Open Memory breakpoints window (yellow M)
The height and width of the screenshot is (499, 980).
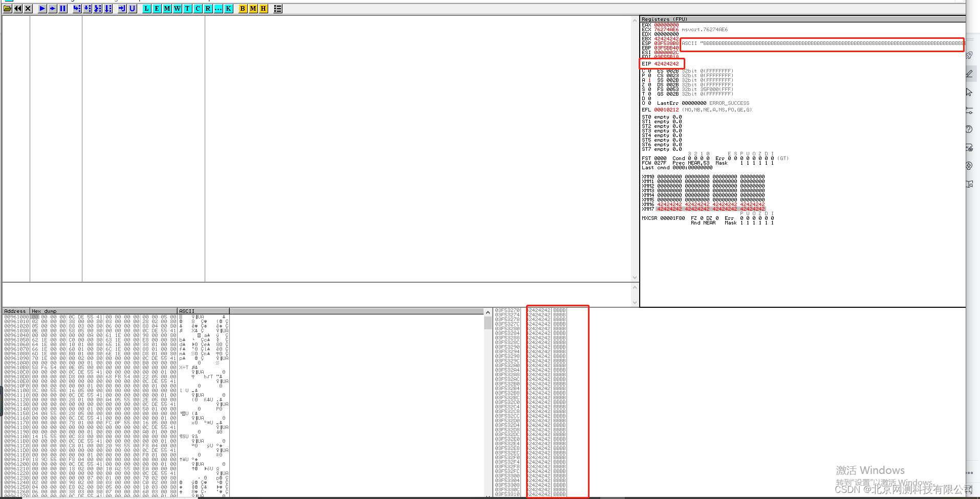click(253, 9)
